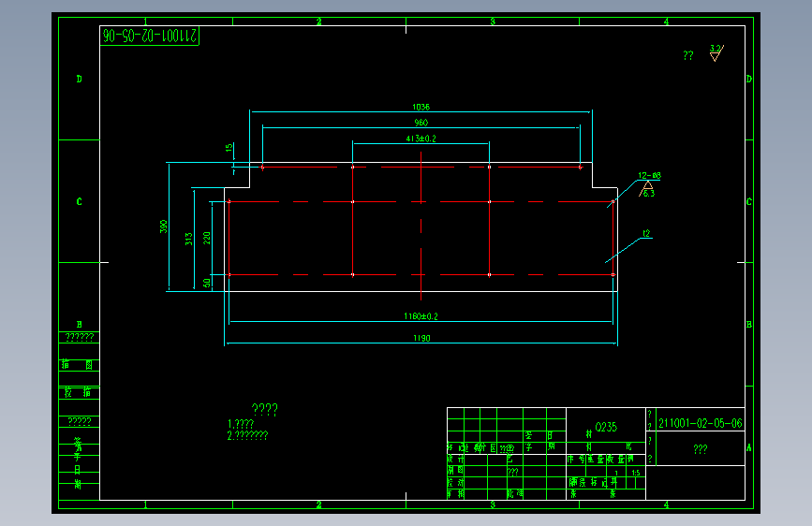Click the ?? text beside the 3.2 roughness symbol

[688, 55]
